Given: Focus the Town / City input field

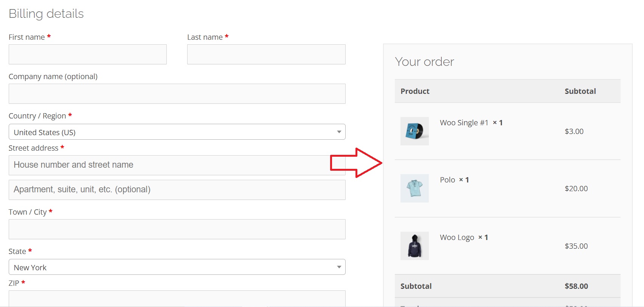Looking at the screenshot, I should 177,229.
